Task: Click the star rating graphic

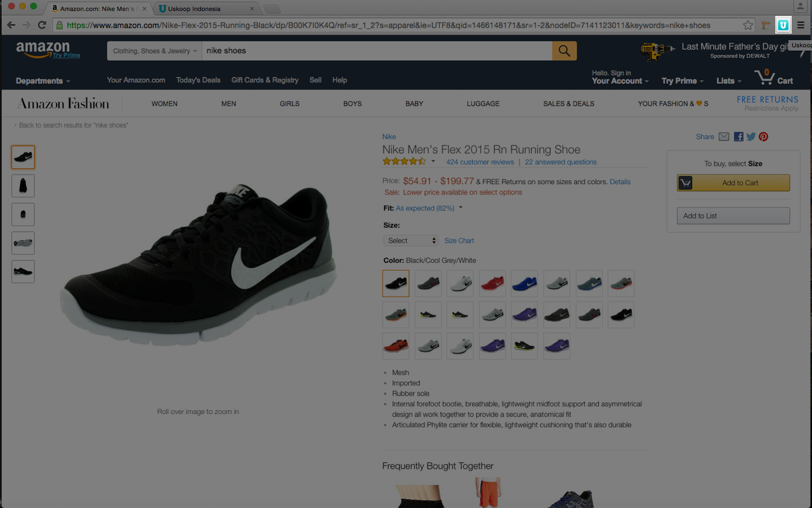Action: pos(404,162)
